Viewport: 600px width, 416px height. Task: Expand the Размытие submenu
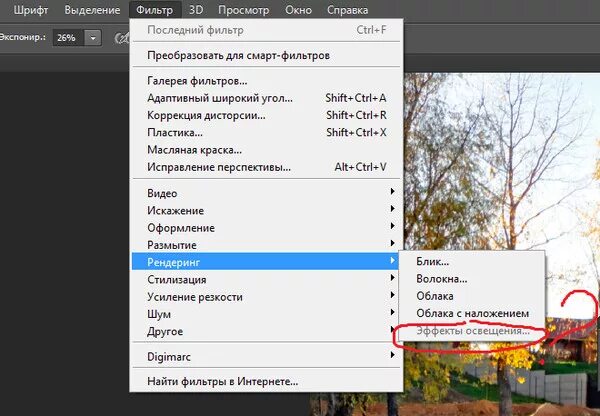266,245
